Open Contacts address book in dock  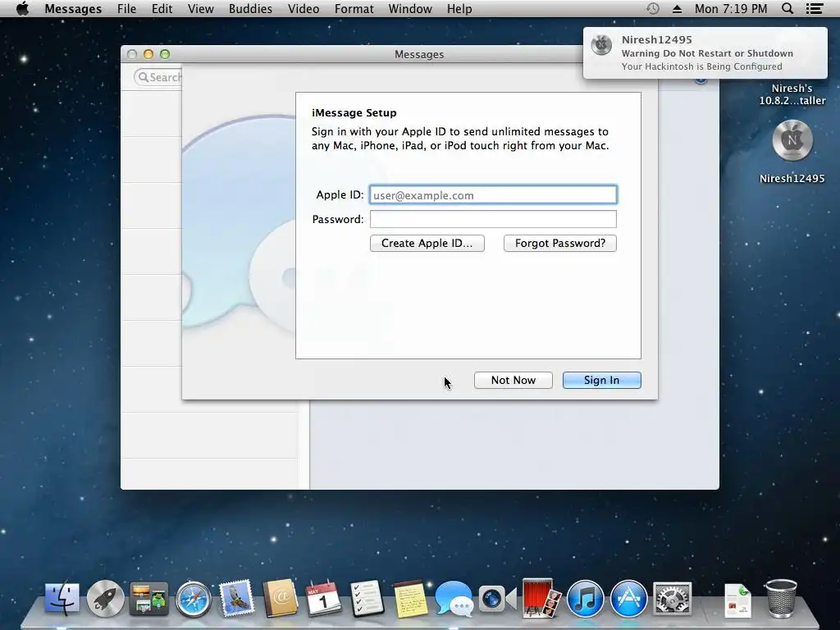(x=281, y=598)
